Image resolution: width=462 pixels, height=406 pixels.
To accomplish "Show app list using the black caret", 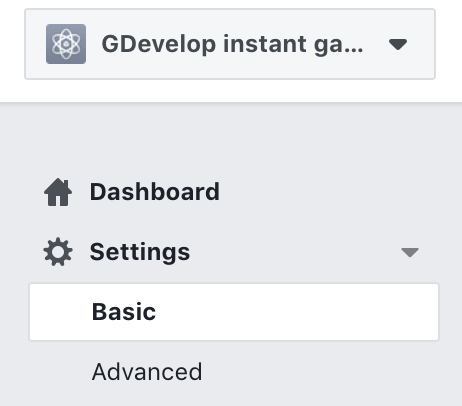I will (398, 44).
